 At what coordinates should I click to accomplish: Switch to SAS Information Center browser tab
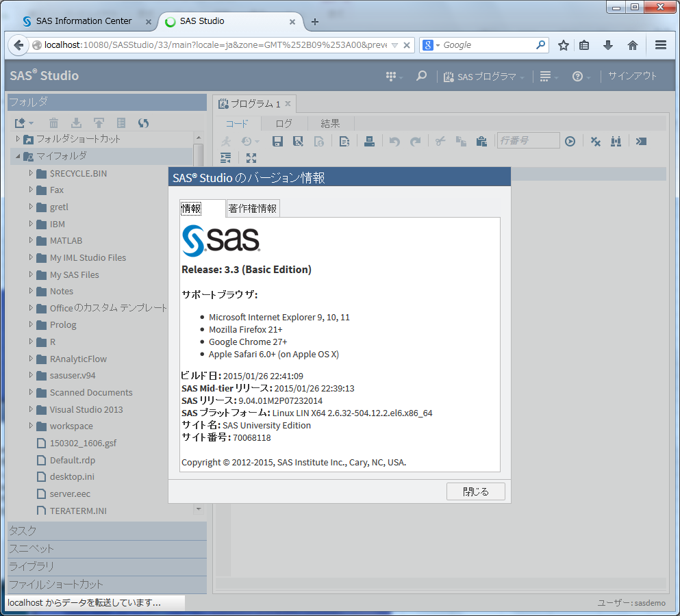tap(84, 21)
